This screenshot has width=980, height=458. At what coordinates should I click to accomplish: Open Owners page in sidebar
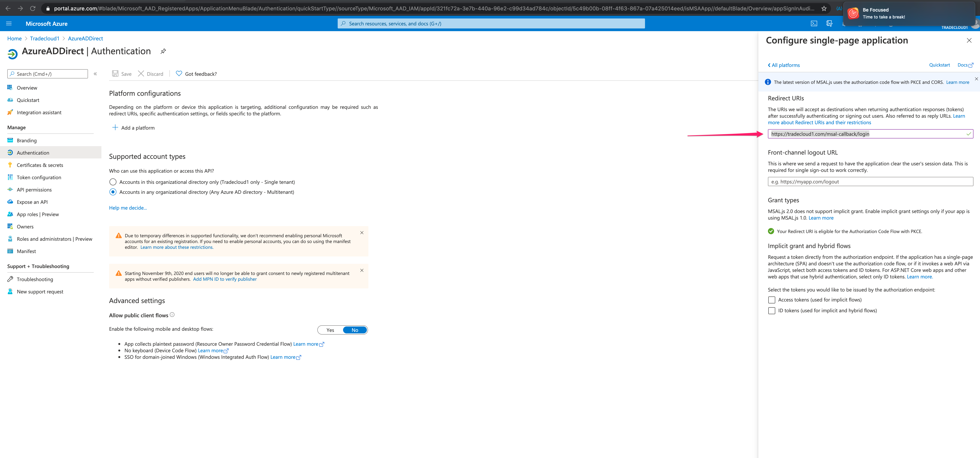[x=25, y=227]
